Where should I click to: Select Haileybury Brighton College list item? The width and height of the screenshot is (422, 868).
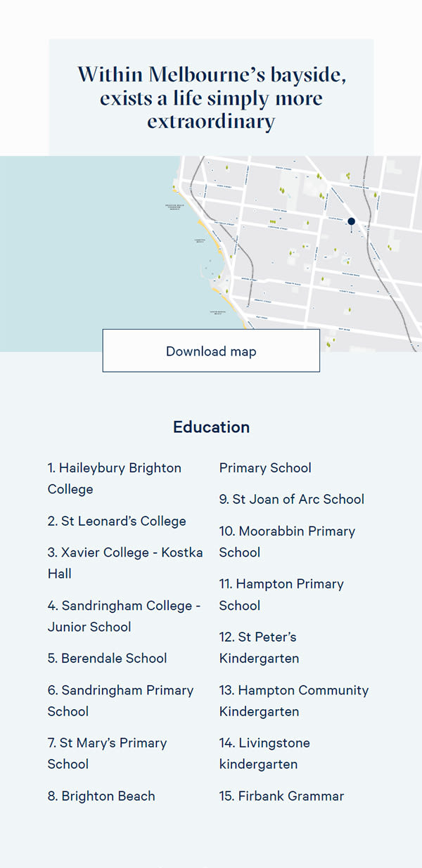115,479
